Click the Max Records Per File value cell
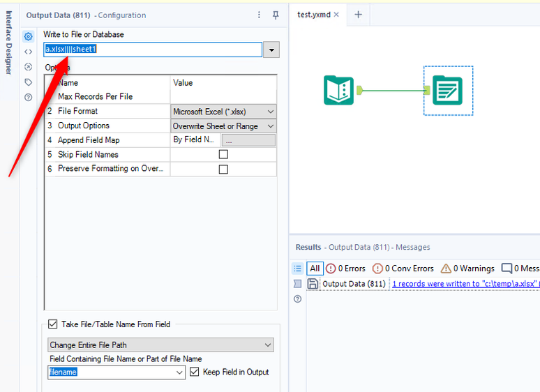 (x=223, y=96)
